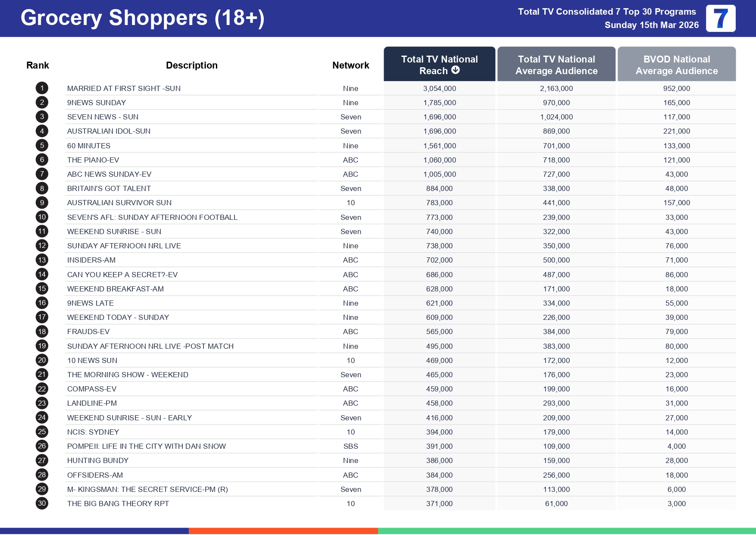Click the orange segment of bottom bar
The width and height of the screenshot is (756, 535).
(283, 531)
